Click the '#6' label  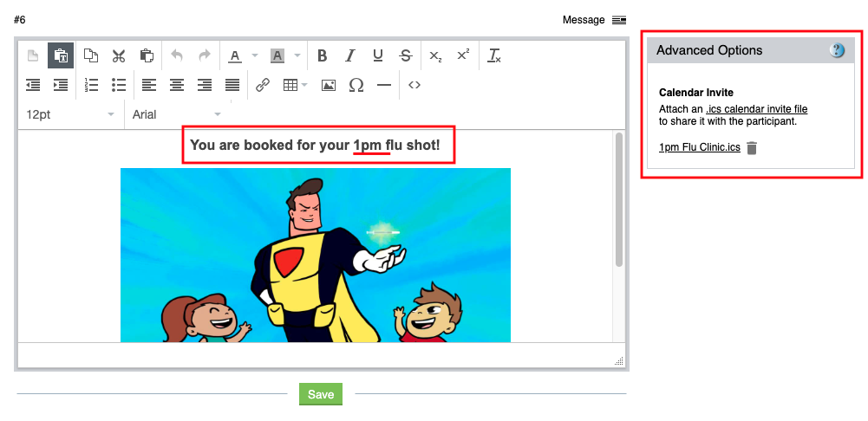click(x=20, y=20)
